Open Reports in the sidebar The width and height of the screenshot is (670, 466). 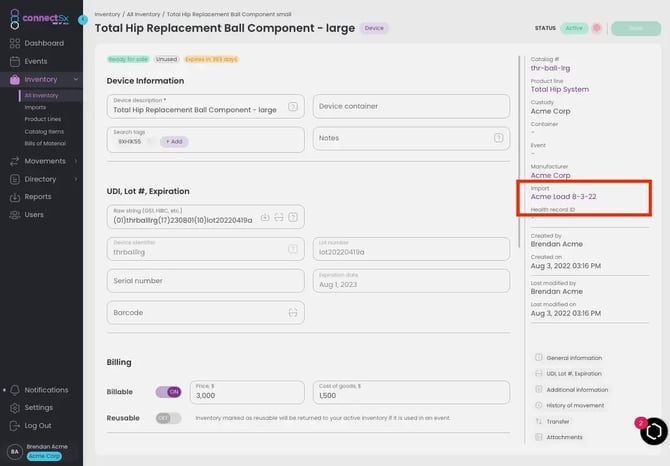pos(38,197)
